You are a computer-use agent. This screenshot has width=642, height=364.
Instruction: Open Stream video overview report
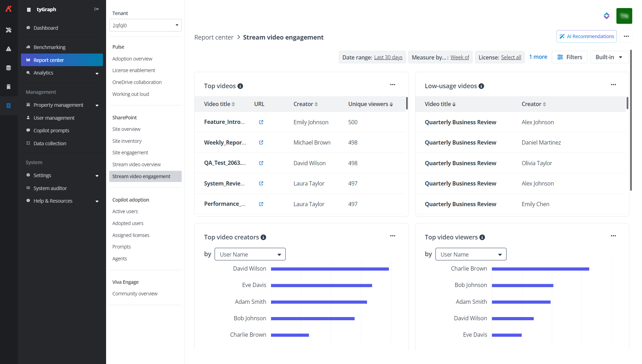coord(137,164)
